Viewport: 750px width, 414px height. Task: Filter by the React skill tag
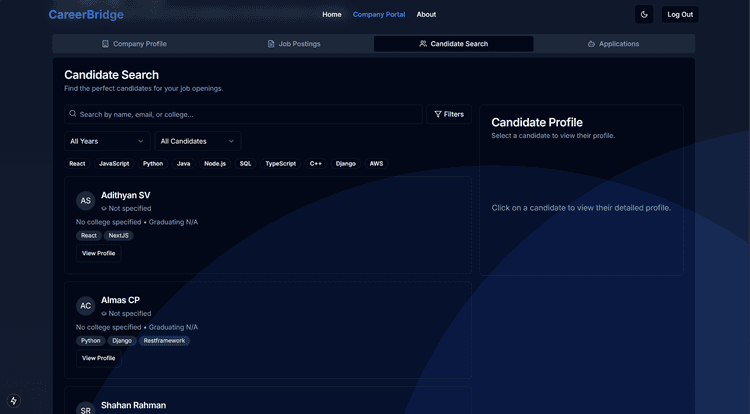click(x=77, y=163)
